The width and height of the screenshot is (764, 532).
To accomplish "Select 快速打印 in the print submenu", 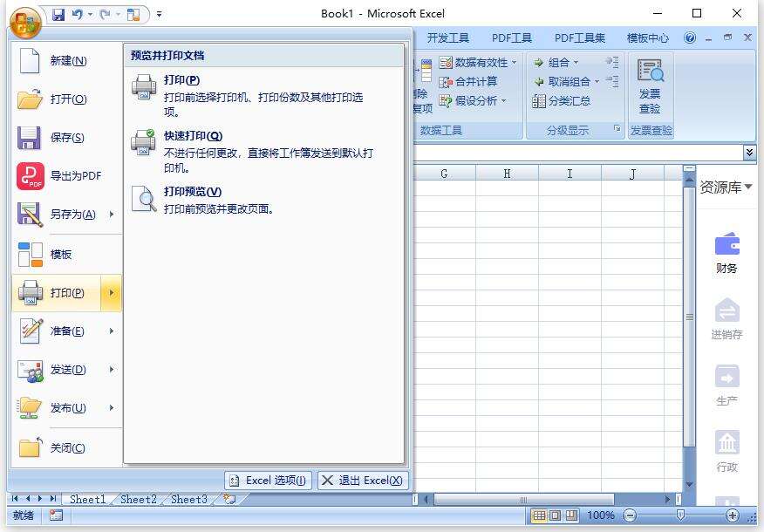I will click(x=264, y=151).
